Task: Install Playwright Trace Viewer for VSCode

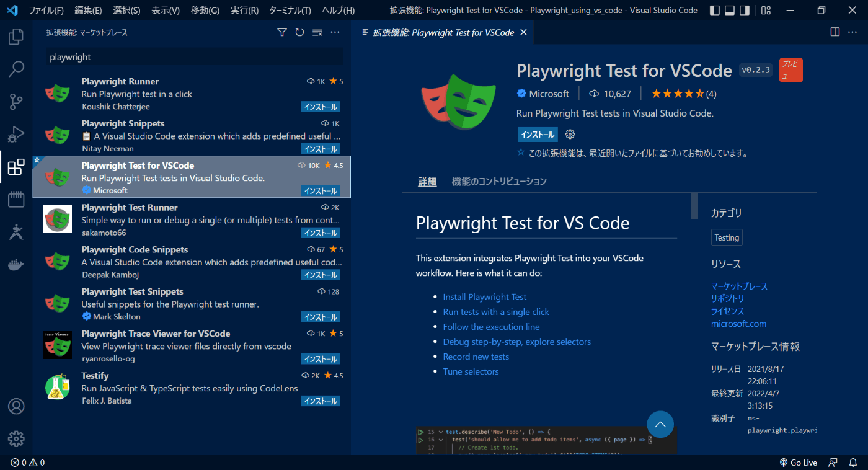Action: [x=321, y=359]
